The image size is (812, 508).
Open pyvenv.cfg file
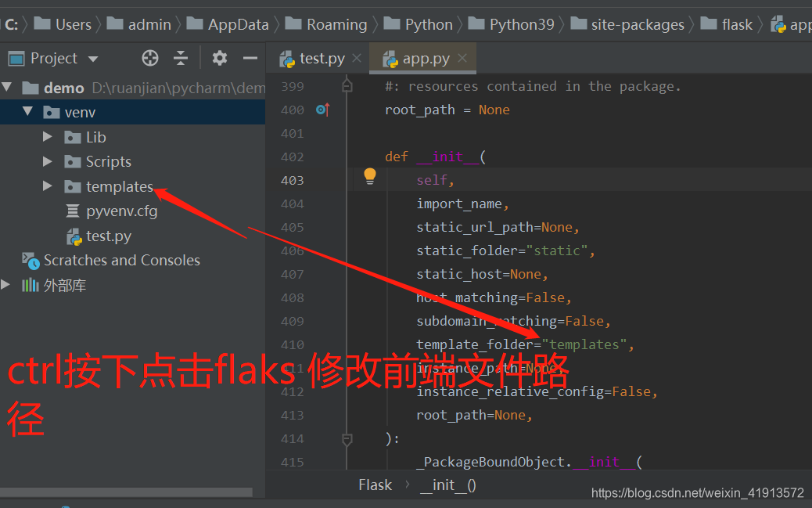click(122, 211)
